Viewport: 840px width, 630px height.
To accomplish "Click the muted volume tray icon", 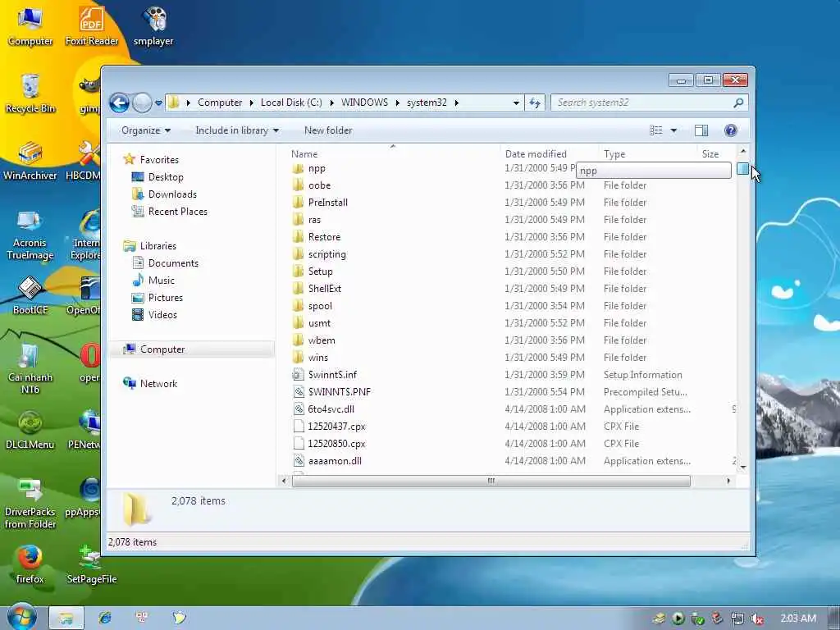I will [757, 619].
